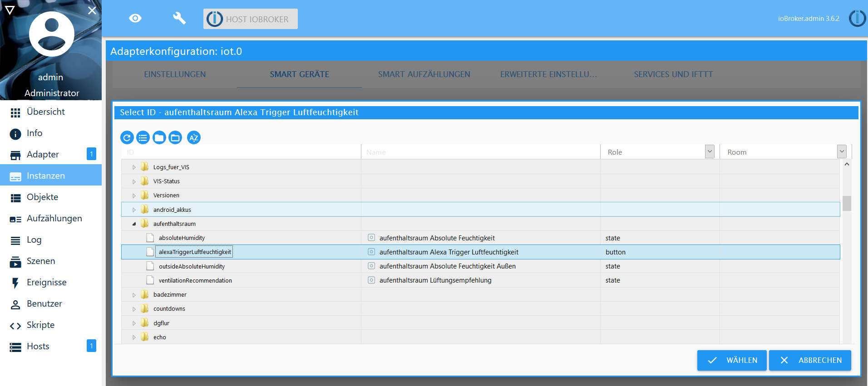
Task: Expand the badezimmer folder
Action: 134,295
